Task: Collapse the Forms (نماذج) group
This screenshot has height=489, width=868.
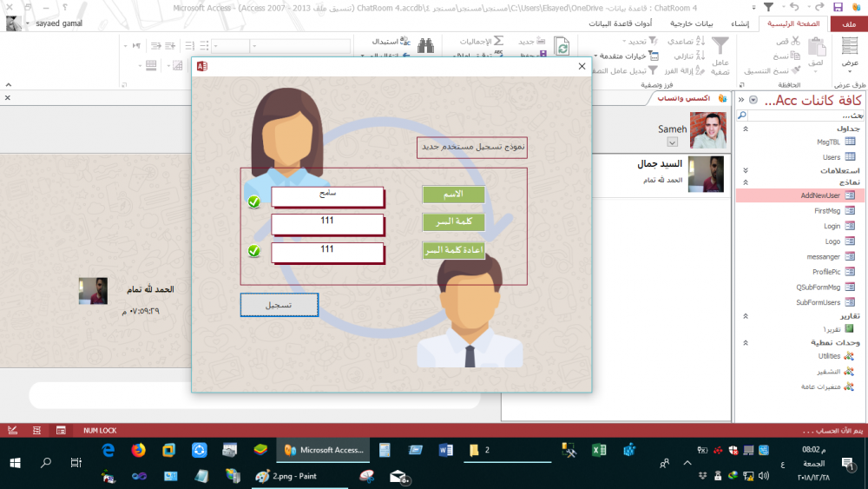Action: [745, 182]
